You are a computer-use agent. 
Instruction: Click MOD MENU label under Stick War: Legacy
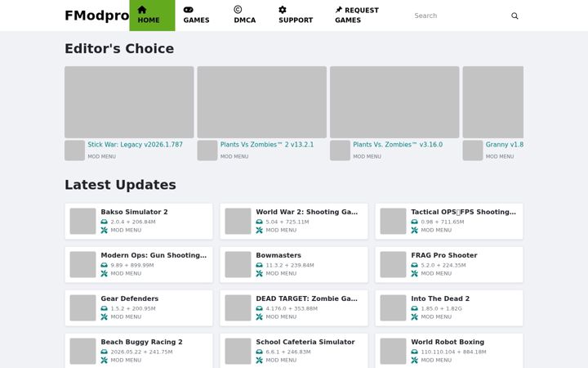(x=101, y=156)
